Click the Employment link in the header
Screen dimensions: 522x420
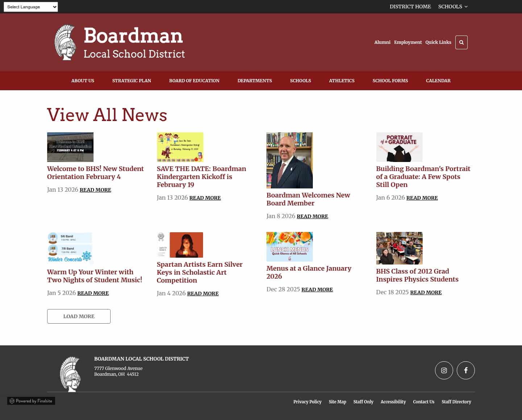pyautogui.click(x=408, y=42)
